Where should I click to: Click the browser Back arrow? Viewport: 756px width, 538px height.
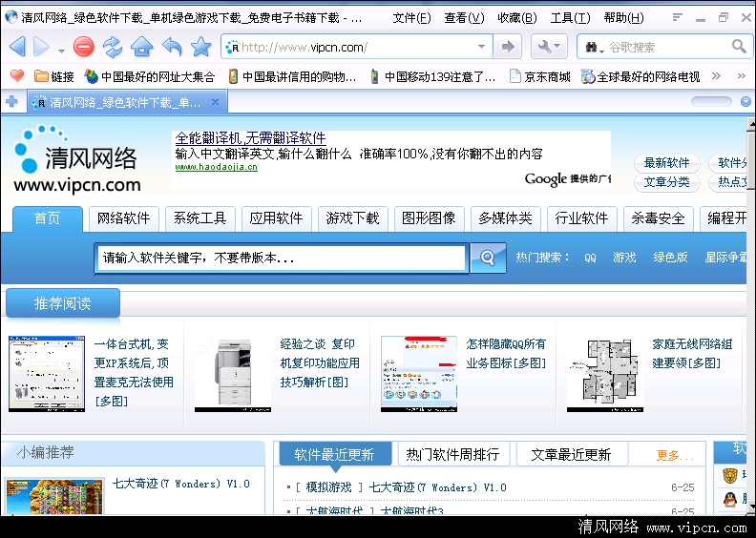point(17,47)
